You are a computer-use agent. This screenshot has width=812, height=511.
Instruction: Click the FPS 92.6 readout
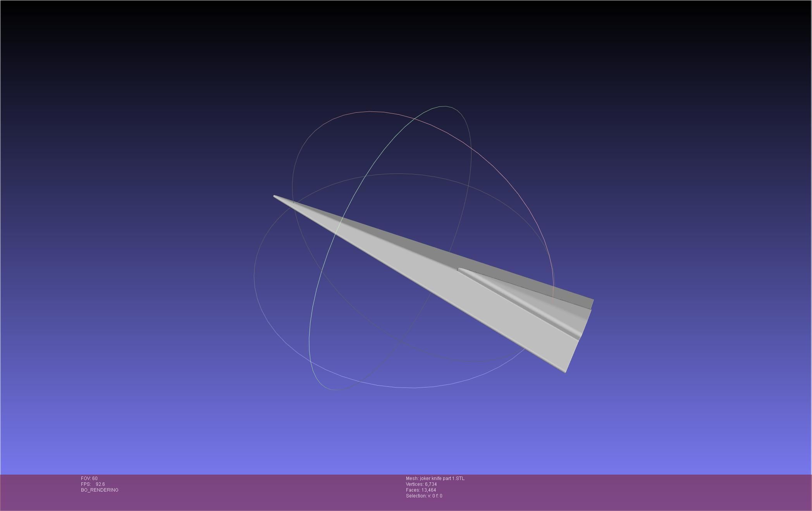click(x=93, y=484)
